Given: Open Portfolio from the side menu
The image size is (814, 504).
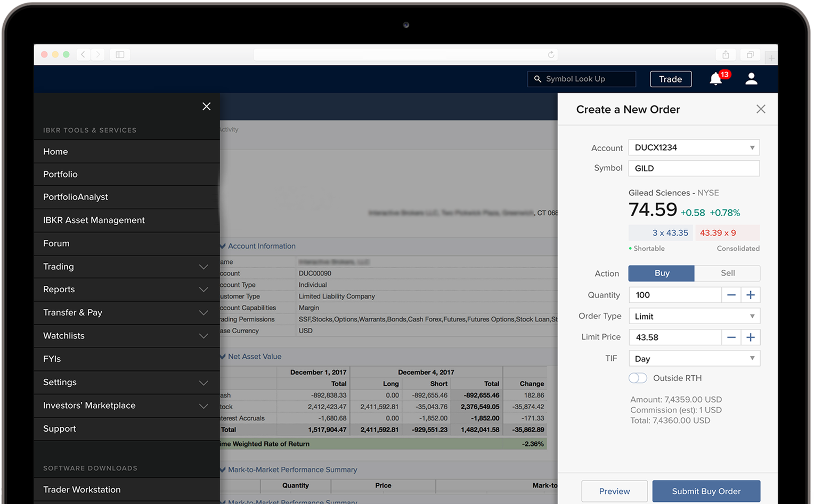Looking at the screenshot, I should point(127,175).
